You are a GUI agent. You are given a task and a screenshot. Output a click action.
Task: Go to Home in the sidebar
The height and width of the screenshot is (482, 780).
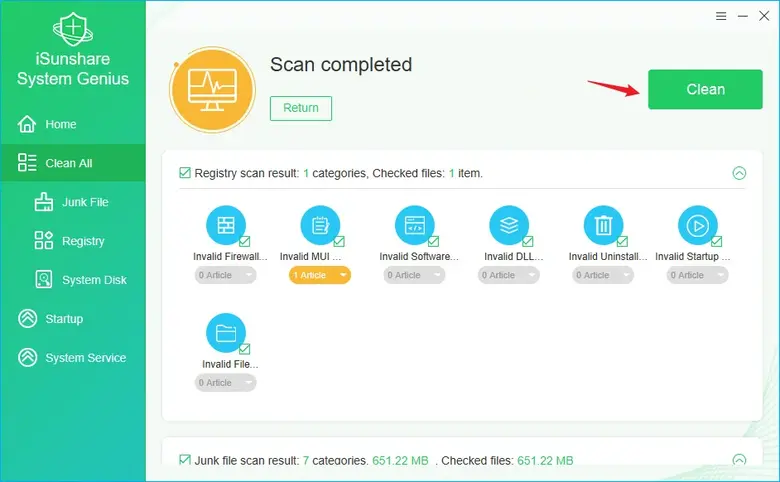[73, 124]
